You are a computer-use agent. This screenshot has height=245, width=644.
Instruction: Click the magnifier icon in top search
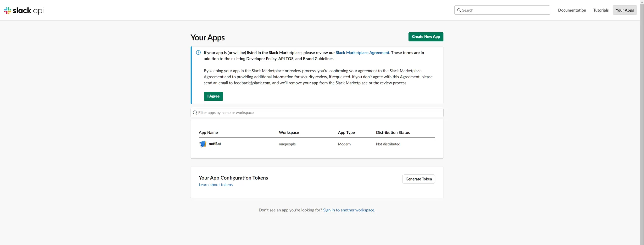459,10
